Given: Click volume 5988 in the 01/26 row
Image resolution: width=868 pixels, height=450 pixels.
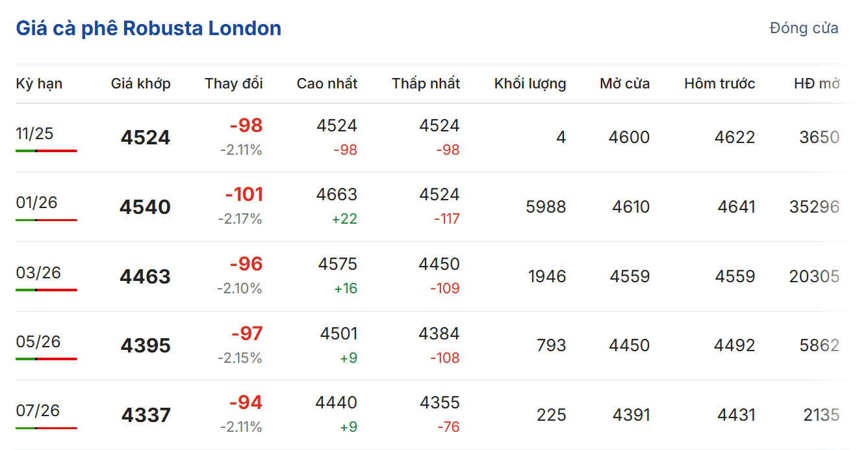Looking at the screenshot, I should click(546, 207).
